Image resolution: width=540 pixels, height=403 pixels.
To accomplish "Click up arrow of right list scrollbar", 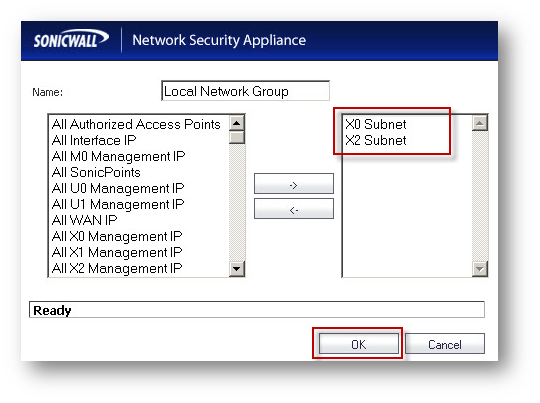I will pyautogui.click(x=480, y=123).
